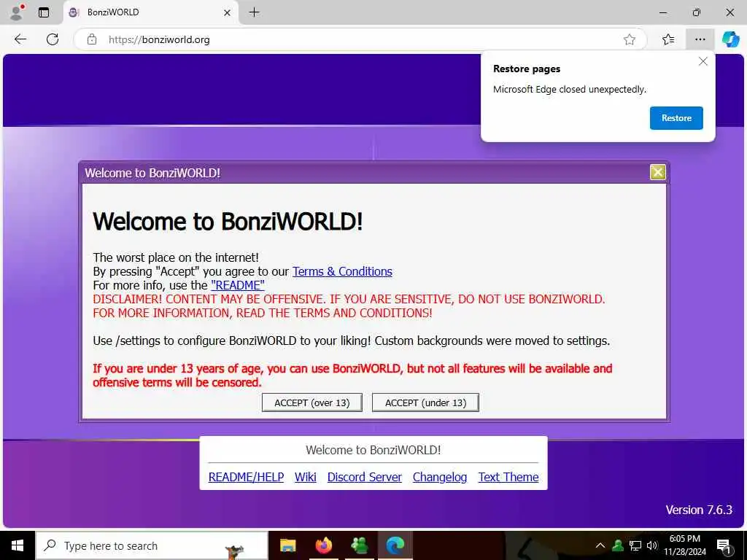This screenshot has width=747, height=560.
Task: Dismiss the Restore pages popup
Action: click(x=703, y=61)
